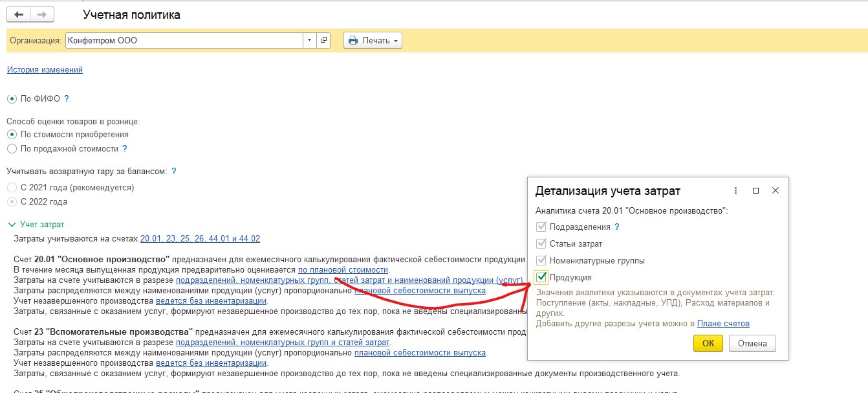
Task: Open help for возвратную тару за балансом
Action: click(174, 172)
